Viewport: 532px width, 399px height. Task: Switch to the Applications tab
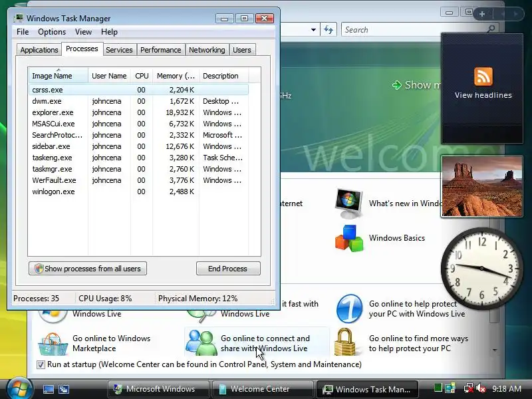39,50
